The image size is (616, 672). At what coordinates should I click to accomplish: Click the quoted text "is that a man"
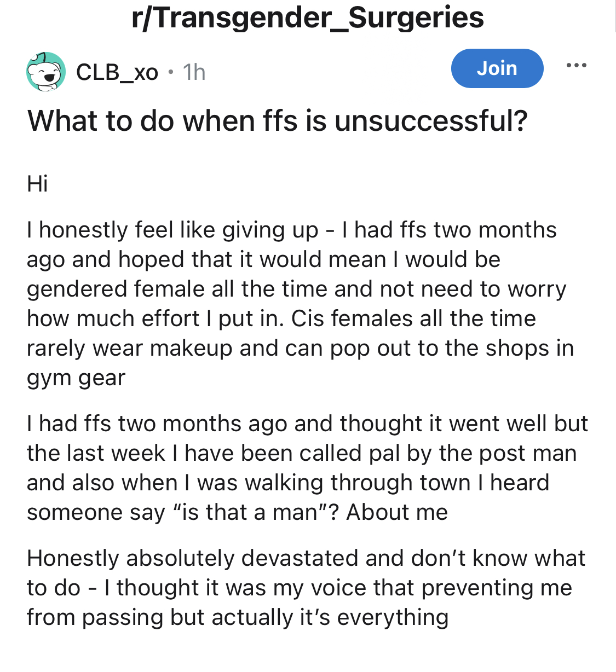click(249, 512)
